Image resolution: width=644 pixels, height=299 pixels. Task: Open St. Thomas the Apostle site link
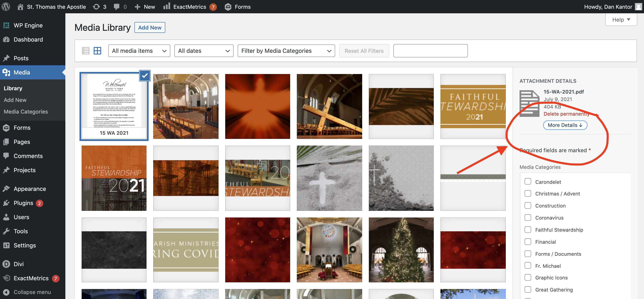point(56,7)
